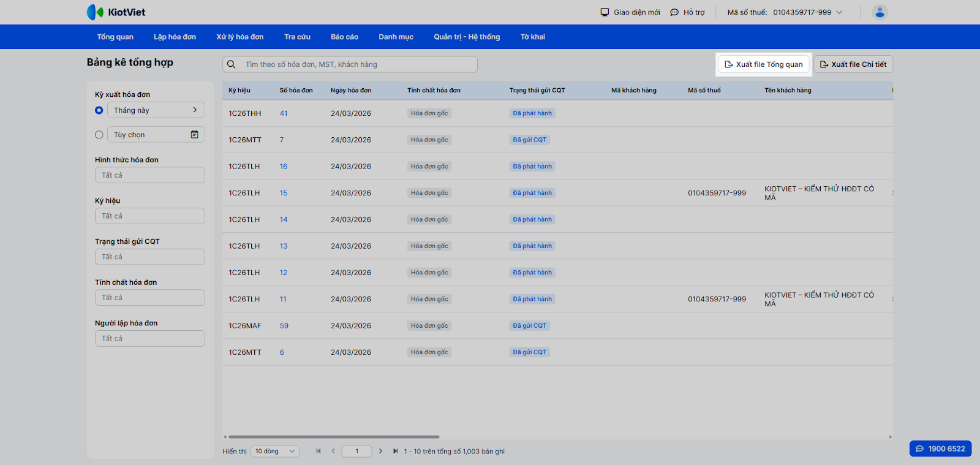Select the Tùy chọn radio option
This screenshot has height=465, width=980.
99,135
